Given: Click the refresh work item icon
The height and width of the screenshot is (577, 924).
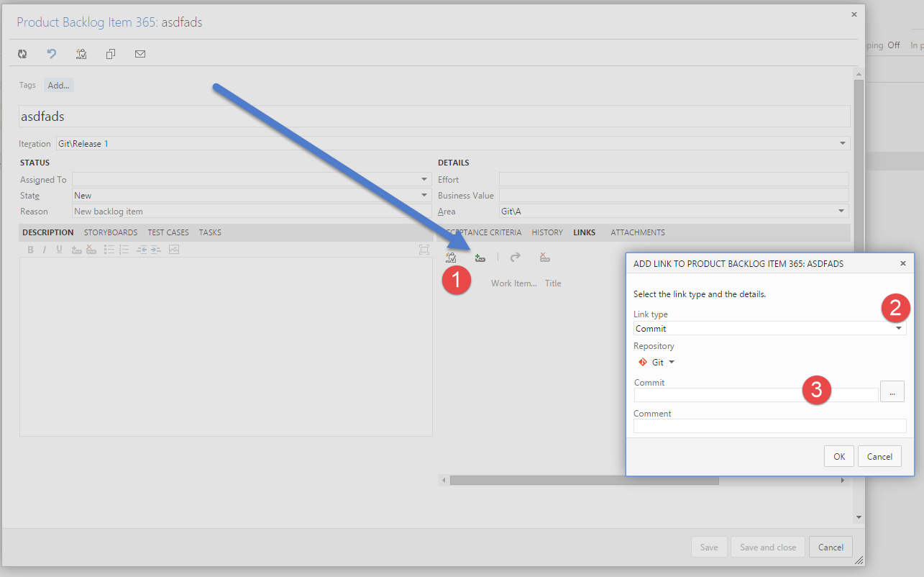Looking at the screenshot, I should (22, 54).
